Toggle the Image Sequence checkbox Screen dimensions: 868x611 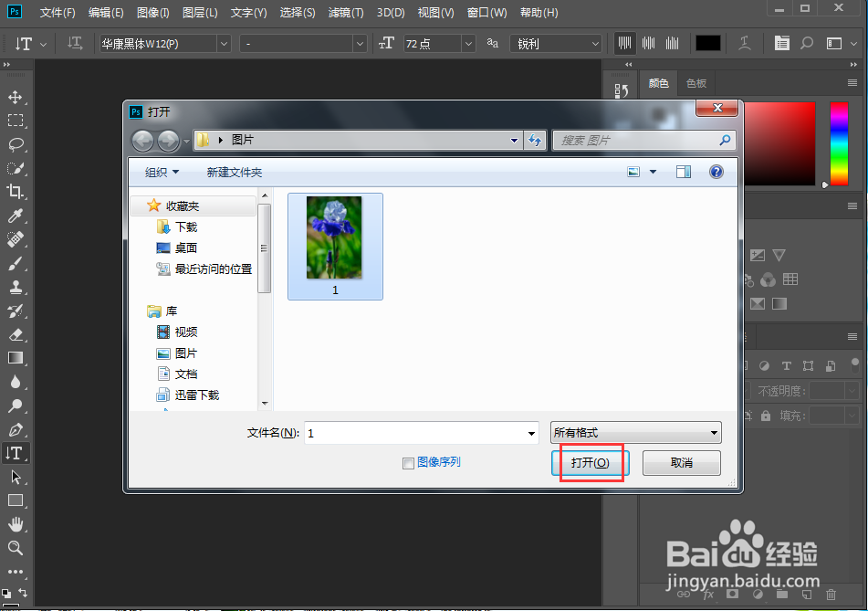point(408,463)
